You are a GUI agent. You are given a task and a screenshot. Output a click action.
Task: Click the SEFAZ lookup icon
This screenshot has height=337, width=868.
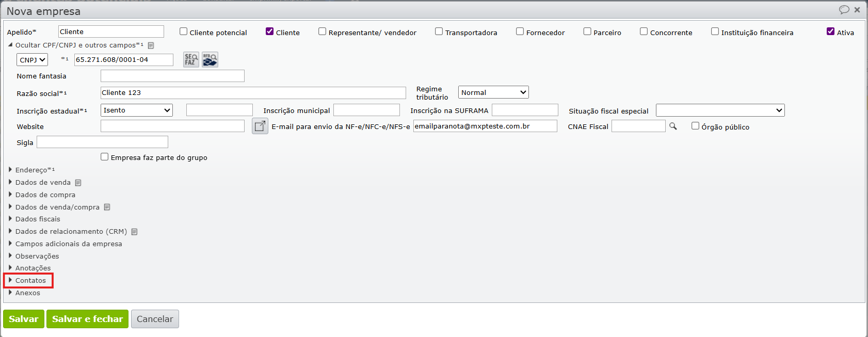(x=191, y=60)
